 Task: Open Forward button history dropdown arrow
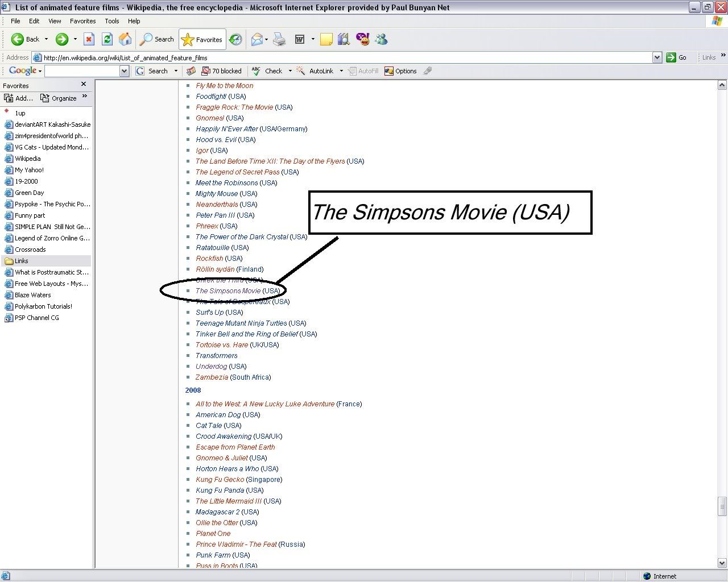click(x=75, y=39)
